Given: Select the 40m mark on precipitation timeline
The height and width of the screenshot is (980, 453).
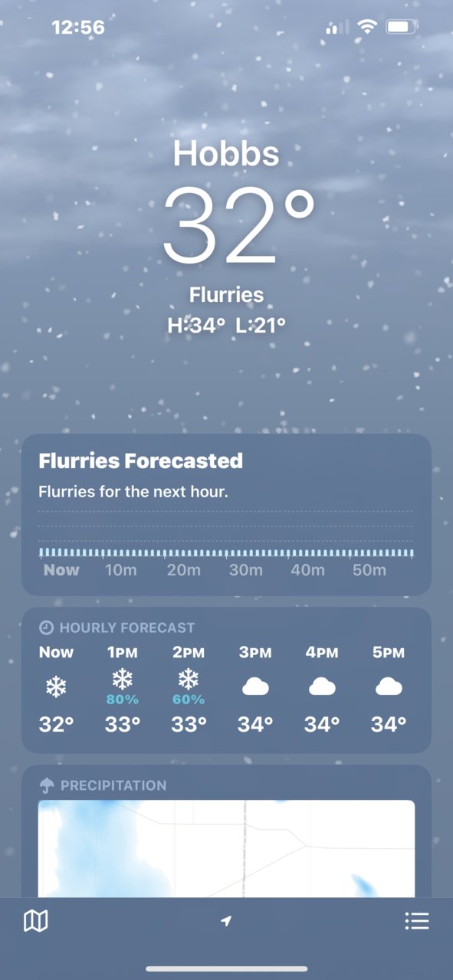Looking at the screenshot, I should [307, 570].
